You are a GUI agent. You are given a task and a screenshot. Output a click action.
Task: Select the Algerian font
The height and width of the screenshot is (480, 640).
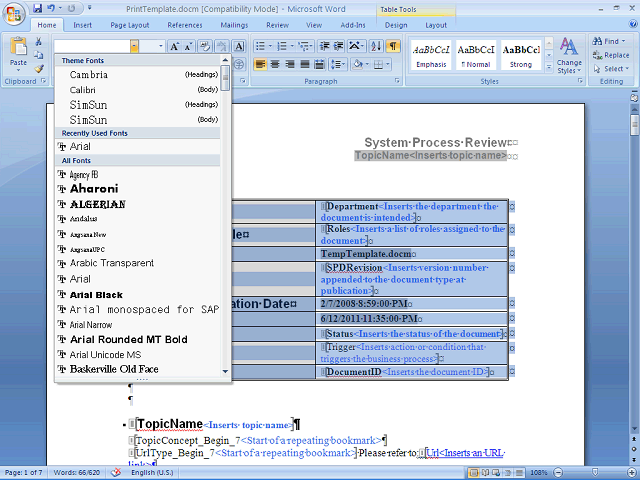[138, 204]
